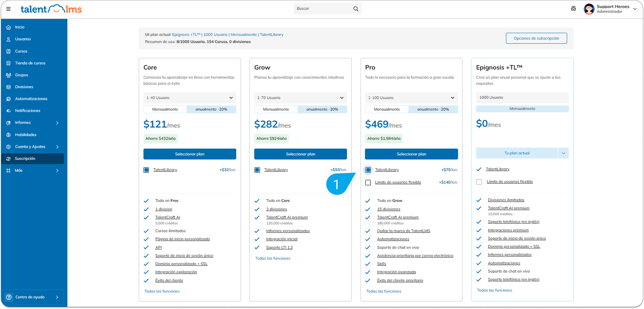This screenshot has height=309, width=644.
Task: Click Mensualmente bar in Epignosis plan
Action: [522, 109]
